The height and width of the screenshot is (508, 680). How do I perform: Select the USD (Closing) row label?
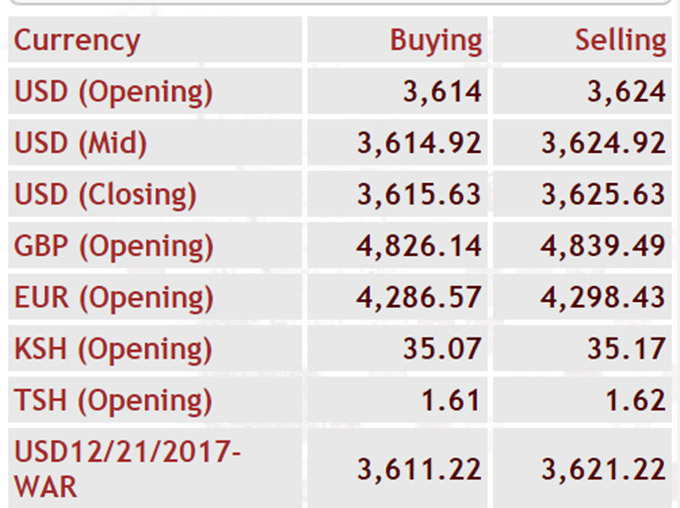click(x=105, y=194)
